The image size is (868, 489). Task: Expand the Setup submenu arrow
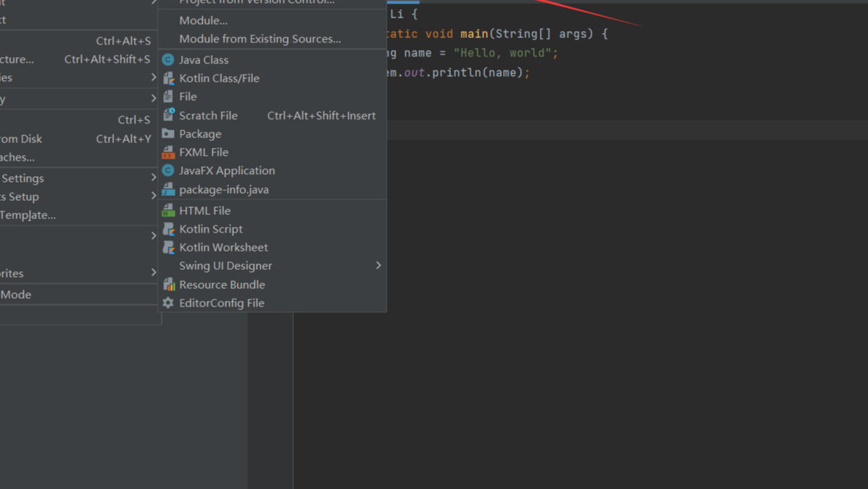[154, 196]
